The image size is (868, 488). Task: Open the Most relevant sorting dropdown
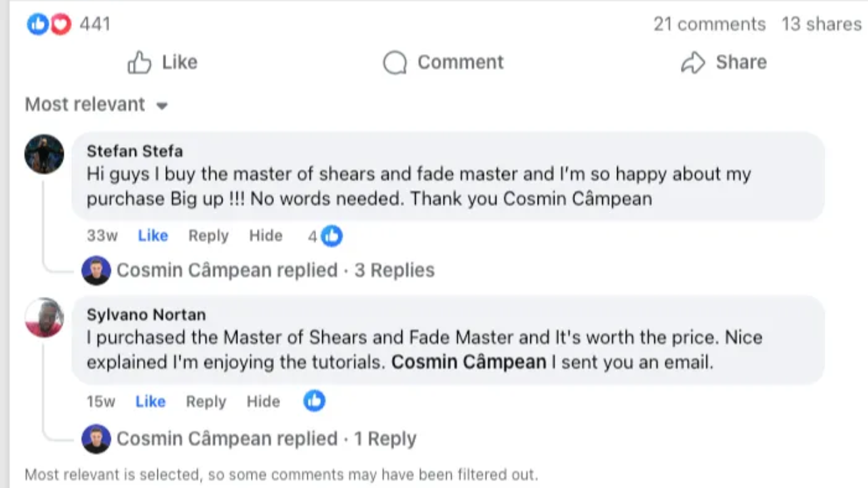pos(96,104)
